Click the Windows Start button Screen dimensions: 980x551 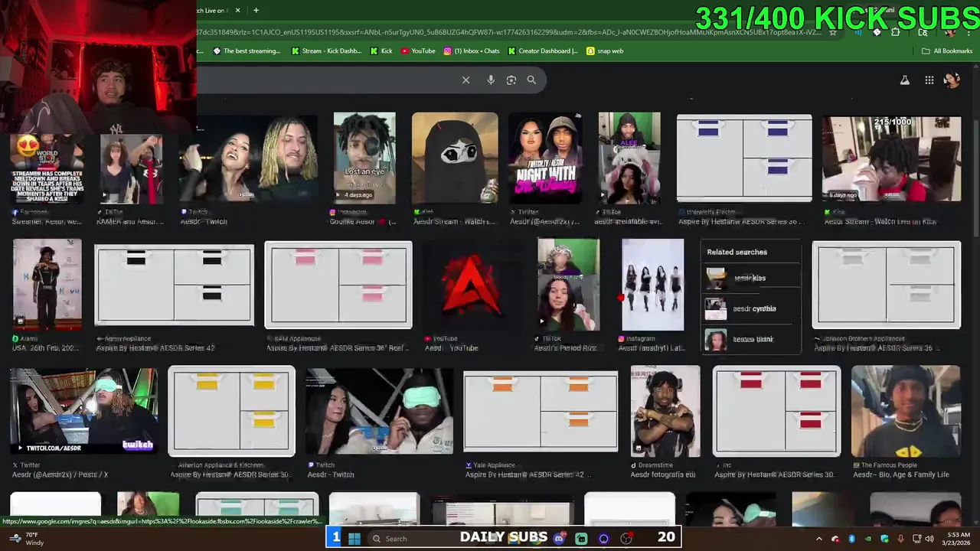pyautogui.click(x=354, y=538)
